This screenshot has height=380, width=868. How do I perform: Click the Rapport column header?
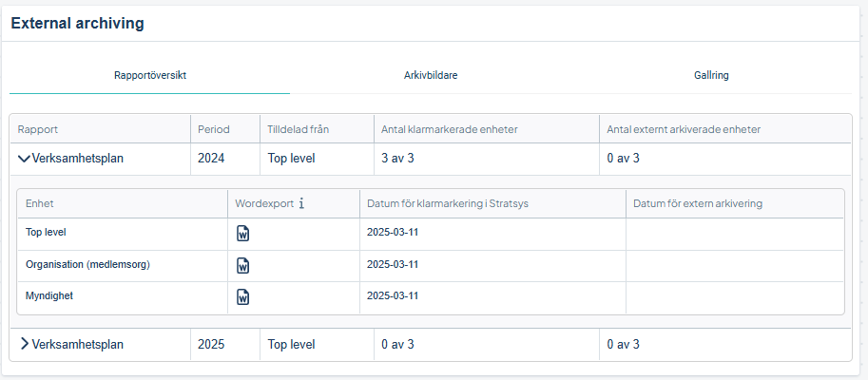38,129
